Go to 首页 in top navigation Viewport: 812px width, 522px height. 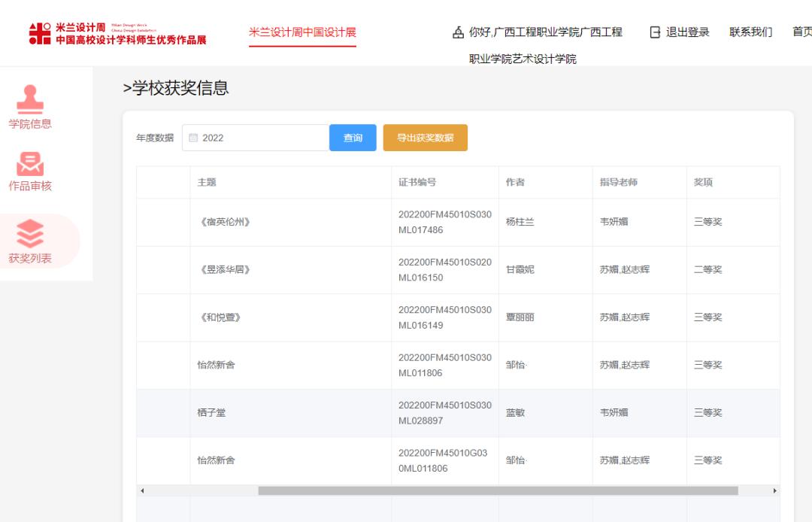(x=801, y=32)
